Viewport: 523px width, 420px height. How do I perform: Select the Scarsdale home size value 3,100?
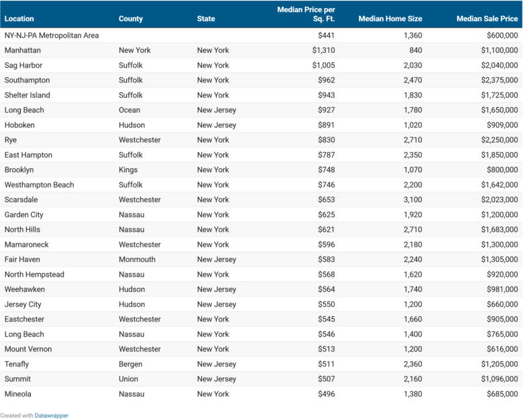(412, 200)
